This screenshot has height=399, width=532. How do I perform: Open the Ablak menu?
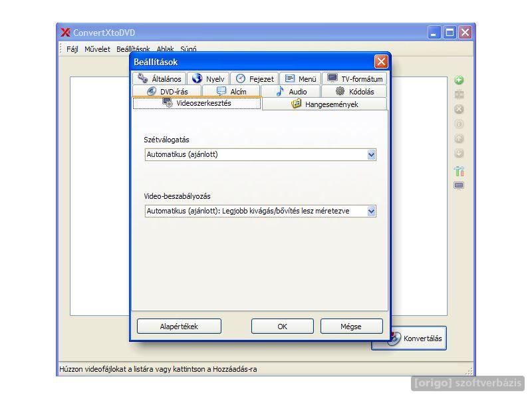[x=165, y=49]
